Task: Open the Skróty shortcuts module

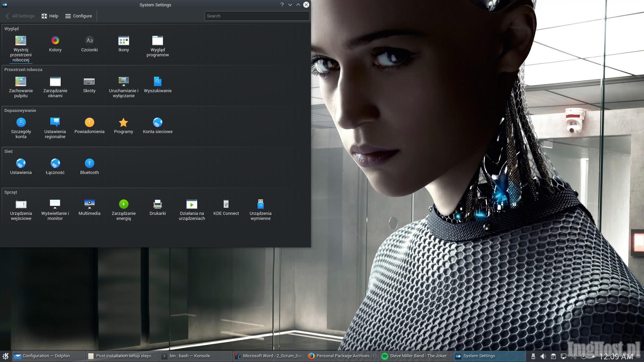Action: [x=89, y=85]
